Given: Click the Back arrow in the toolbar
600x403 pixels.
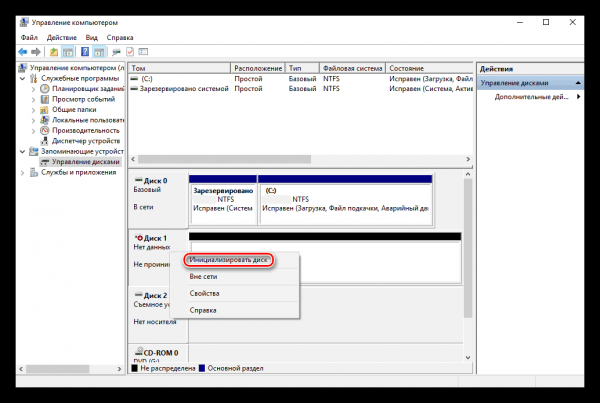Looking at the screenshot, I should coord(23,52).
